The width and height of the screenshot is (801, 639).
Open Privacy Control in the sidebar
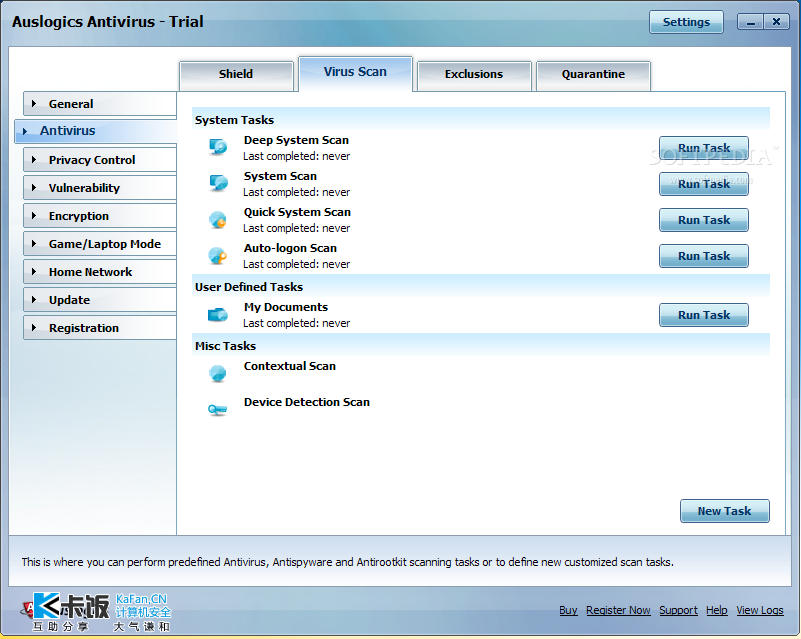pos(100,160)
